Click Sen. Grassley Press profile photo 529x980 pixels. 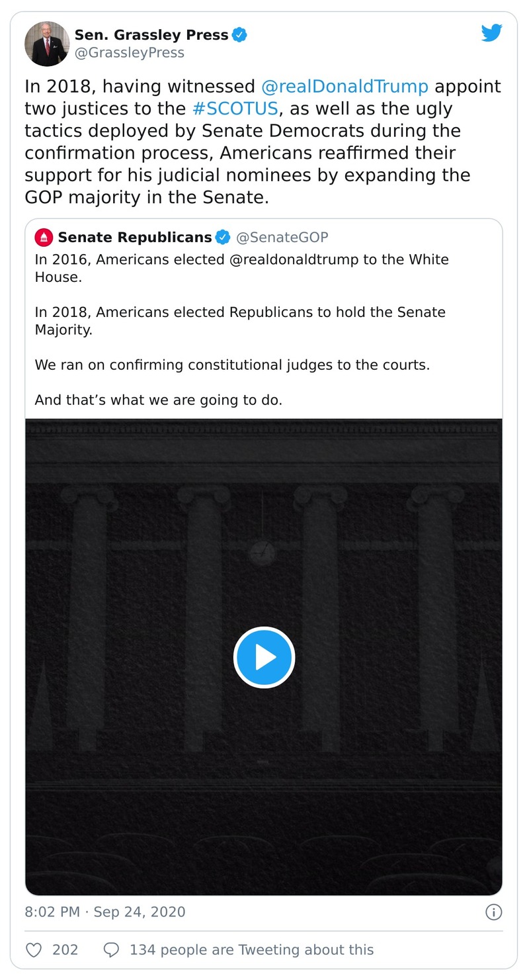(x=46, y=44)
